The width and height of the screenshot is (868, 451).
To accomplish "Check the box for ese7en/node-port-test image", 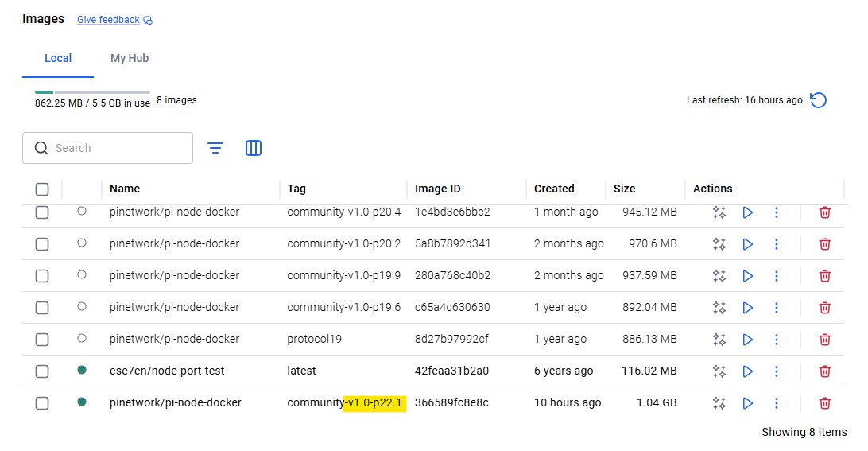I will pos(42,371).
